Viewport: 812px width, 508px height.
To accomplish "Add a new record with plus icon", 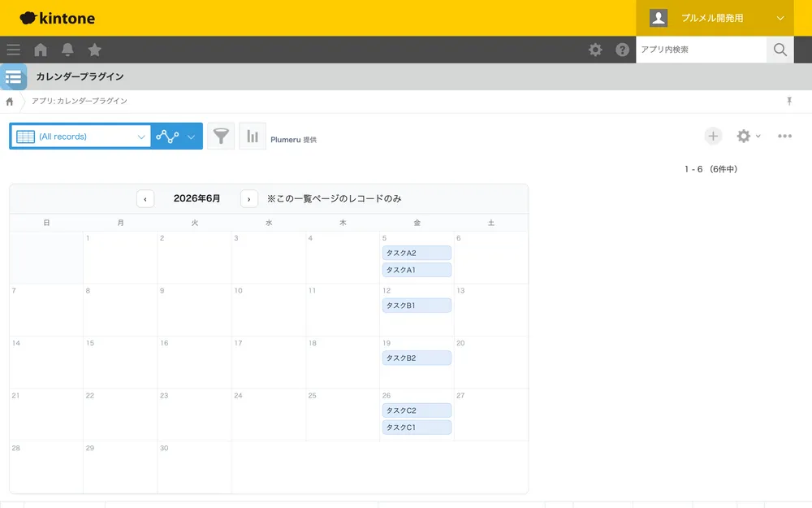I will point(713,136).
